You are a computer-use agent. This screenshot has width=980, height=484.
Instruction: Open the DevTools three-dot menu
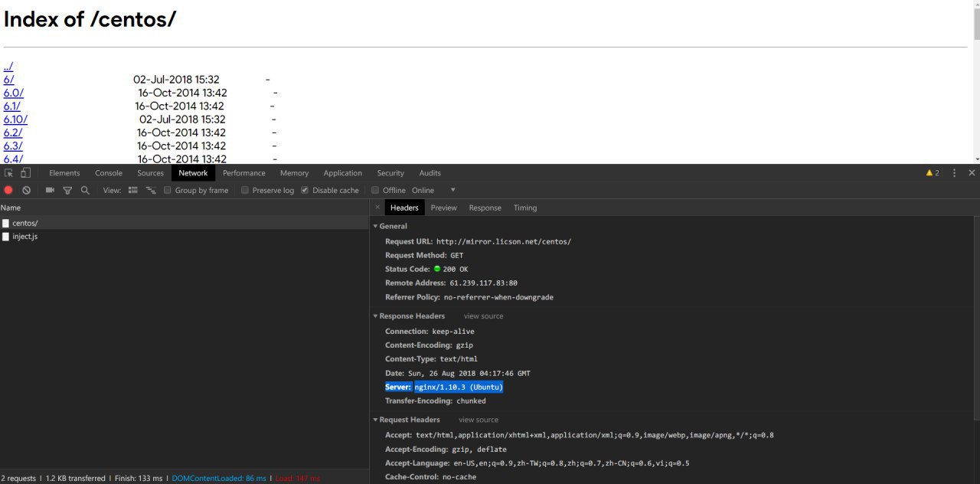click(954, 173)
